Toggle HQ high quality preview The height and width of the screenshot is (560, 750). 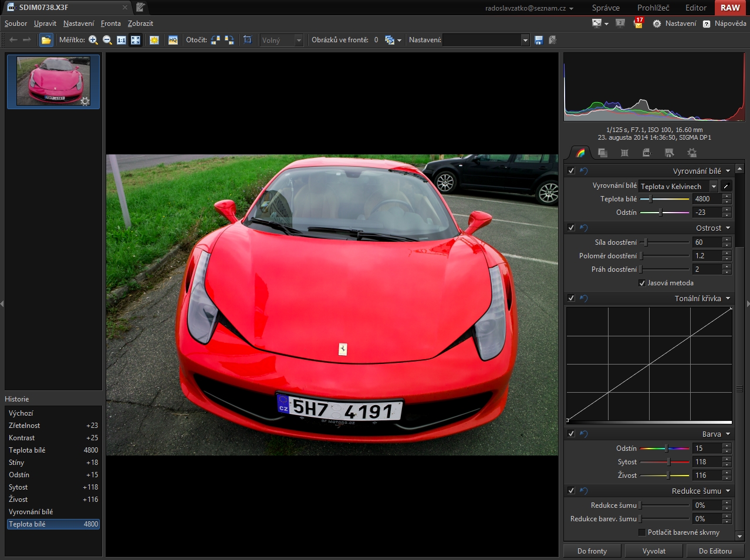[x=173, y=40]
